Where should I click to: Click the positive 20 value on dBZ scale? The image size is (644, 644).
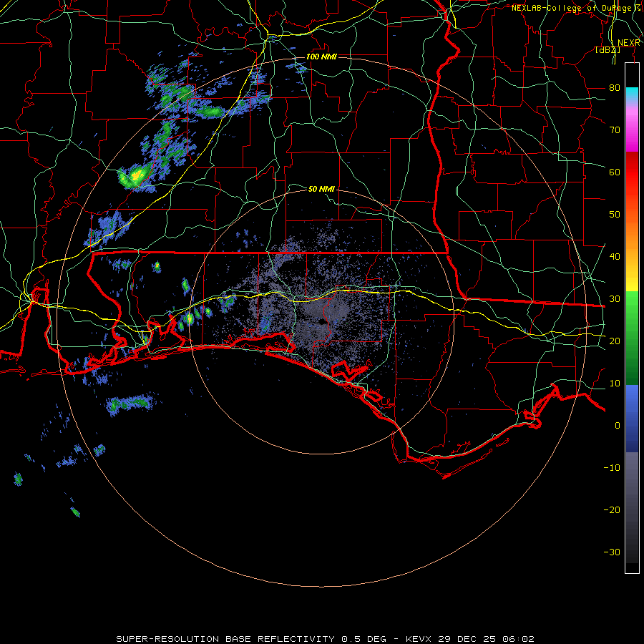pyautogui.click(x=615, y=341)
